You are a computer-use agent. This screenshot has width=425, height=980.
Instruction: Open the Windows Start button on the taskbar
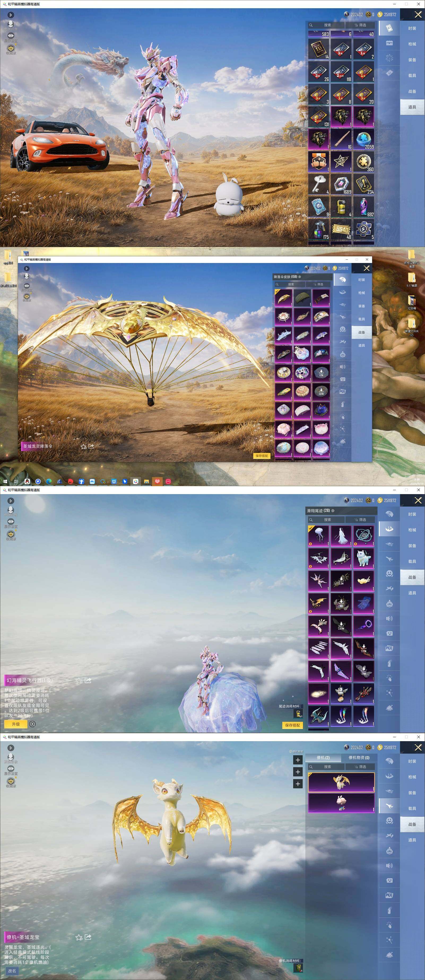point(5,481)
